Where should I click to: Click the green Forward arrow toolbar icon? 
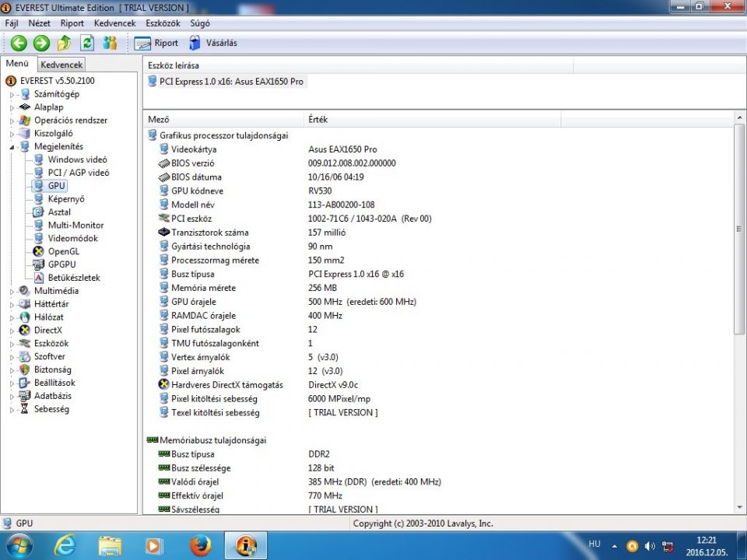click(x=41, y=44)
